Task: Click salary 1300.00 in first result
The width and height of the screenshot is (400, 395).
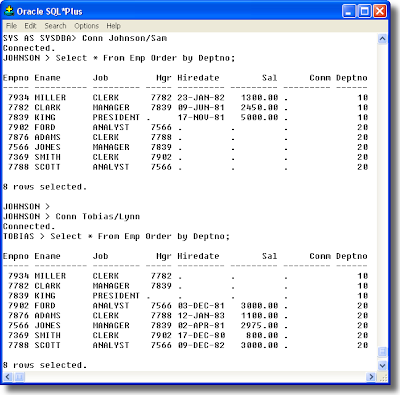Action: 259,98
